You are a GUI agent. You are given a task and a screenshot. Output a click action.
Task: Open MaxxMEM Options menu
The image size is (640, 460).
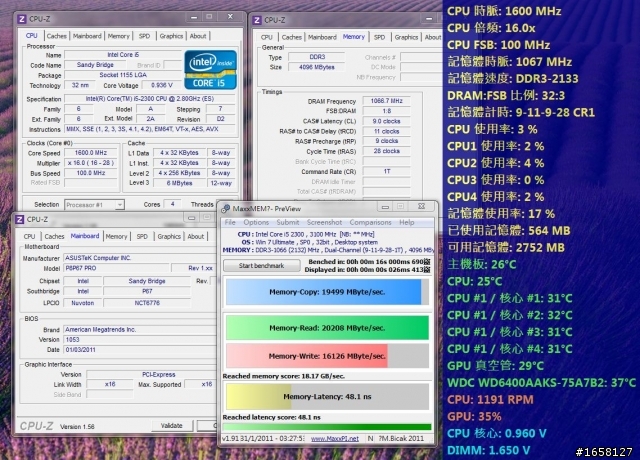click(256, 222)
